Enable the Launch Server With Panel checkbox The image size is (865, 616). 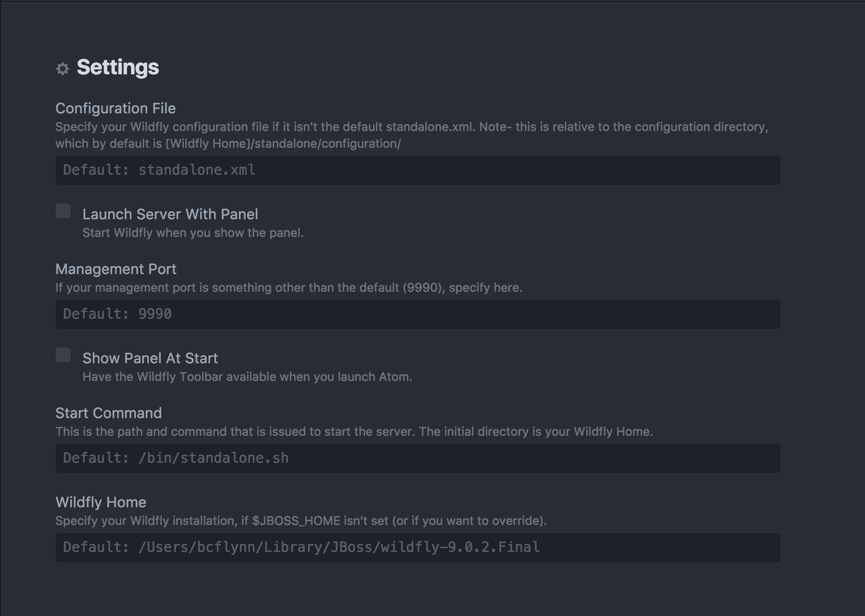(63, 211)
